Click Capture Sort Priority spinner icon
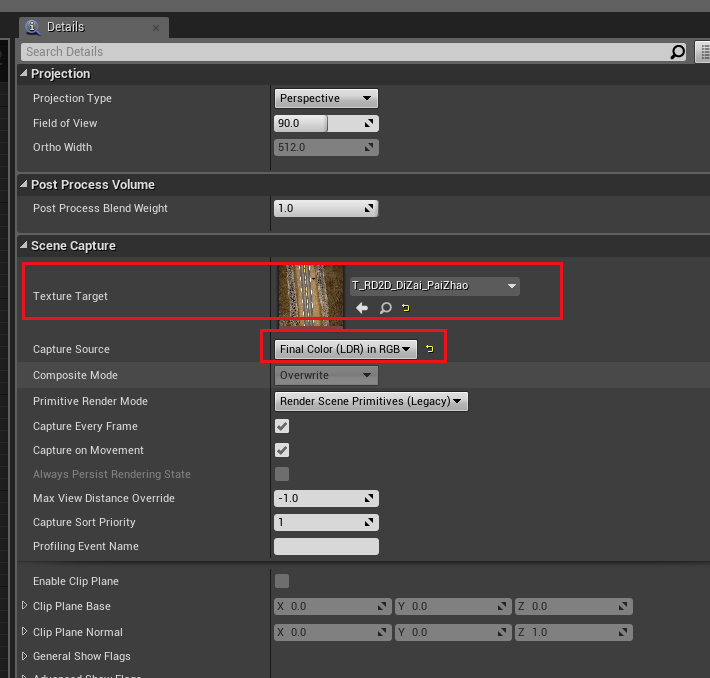Image resolution: width=710 pixels, height=678 pixels. click(x=369, y=522)
